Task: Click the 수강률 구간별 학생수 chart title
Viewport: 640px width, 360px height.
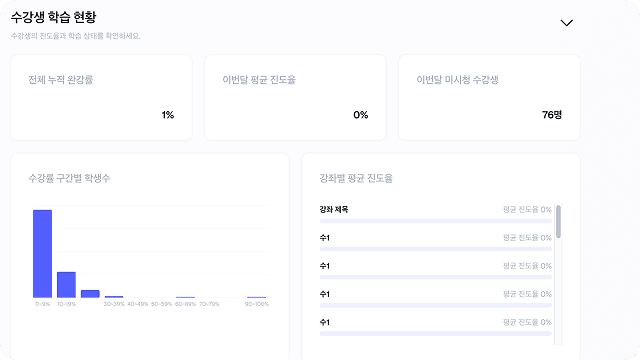Action: pos(69,178)
